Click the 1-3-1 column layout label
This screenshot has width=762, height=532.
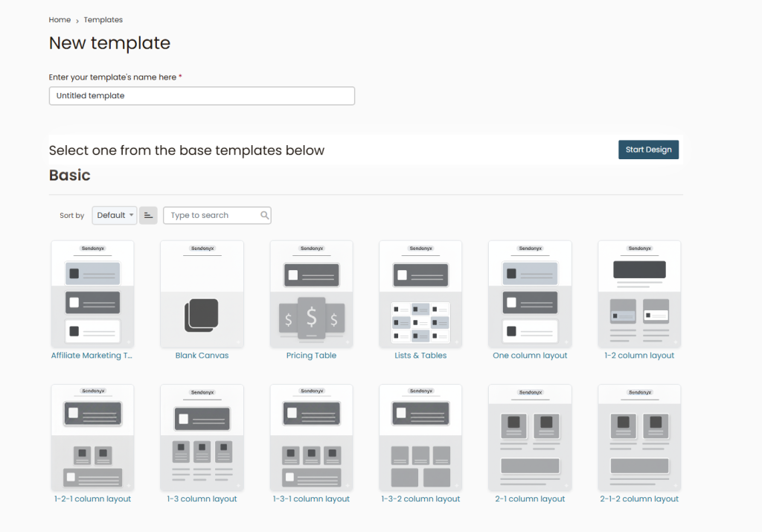pyautogui.click(x=311, y=499)
